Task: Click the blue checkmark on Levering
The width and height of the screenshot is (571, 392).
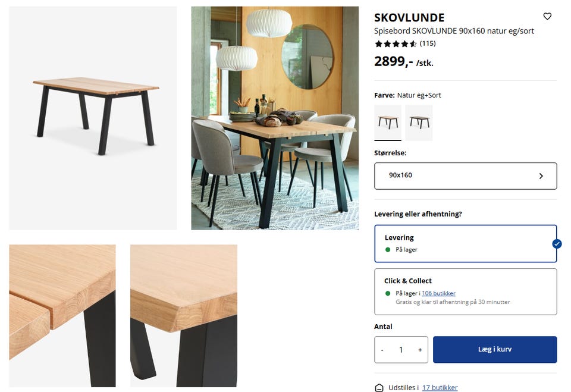Action: pyautogui.click(x=557, y=244)
